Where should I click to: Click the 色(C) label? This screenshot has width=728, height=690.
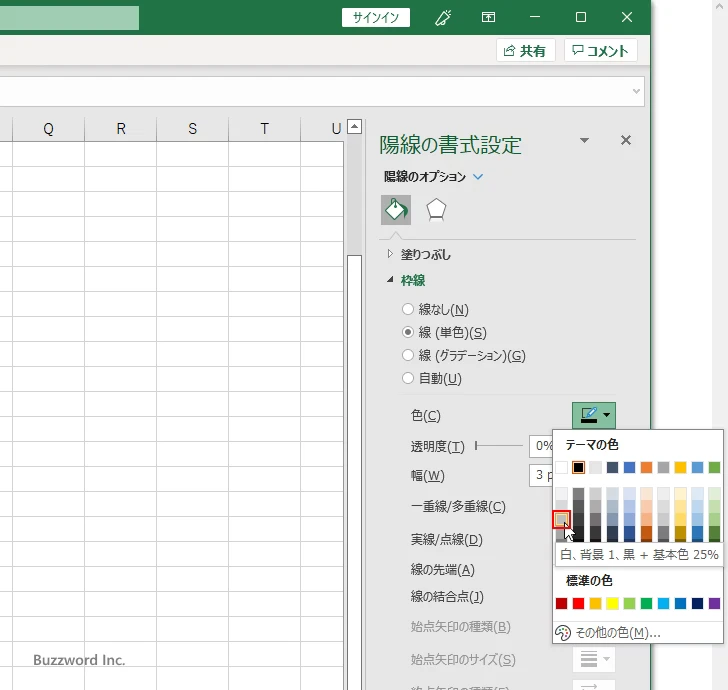coord(426,415)
